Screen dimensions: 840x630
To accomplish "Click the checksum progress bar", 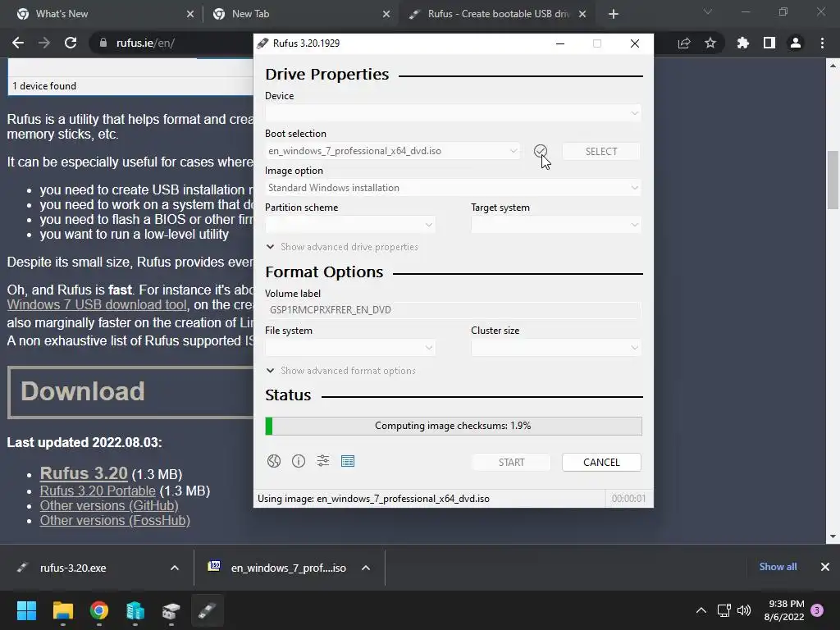I will (453, 426).
